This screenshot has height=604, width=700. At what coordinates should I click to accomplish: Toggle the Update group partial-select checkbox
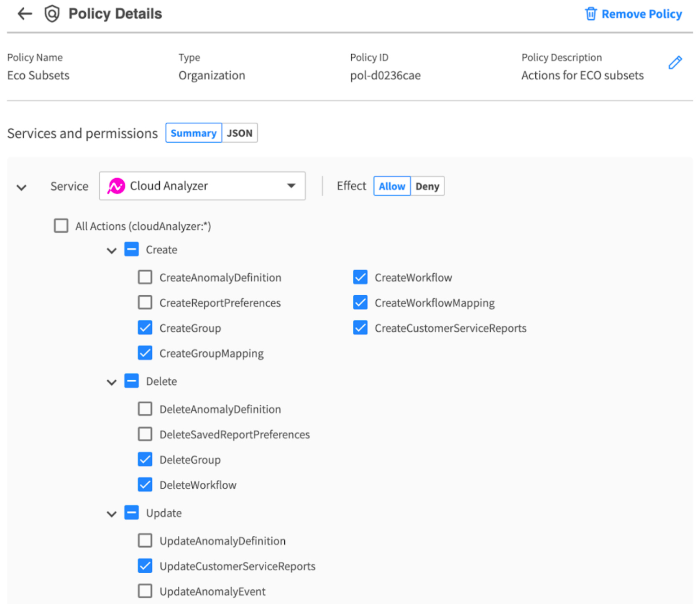point(131,513)
